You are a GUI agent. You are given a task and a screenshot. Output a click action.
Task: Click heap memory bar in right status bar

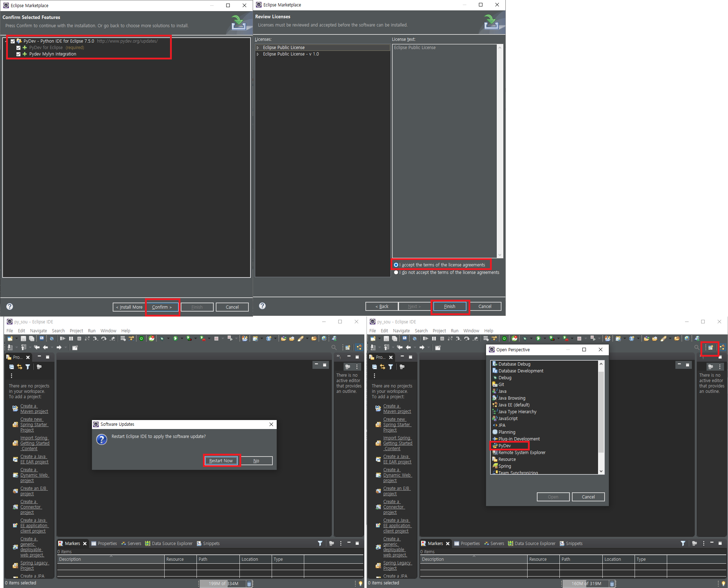coord(586,584)
